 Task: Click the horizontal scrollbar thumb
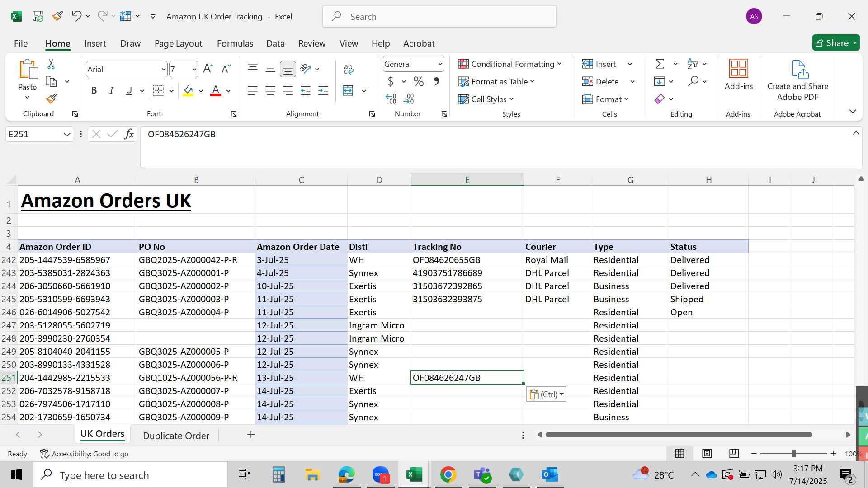pos(679,435)
